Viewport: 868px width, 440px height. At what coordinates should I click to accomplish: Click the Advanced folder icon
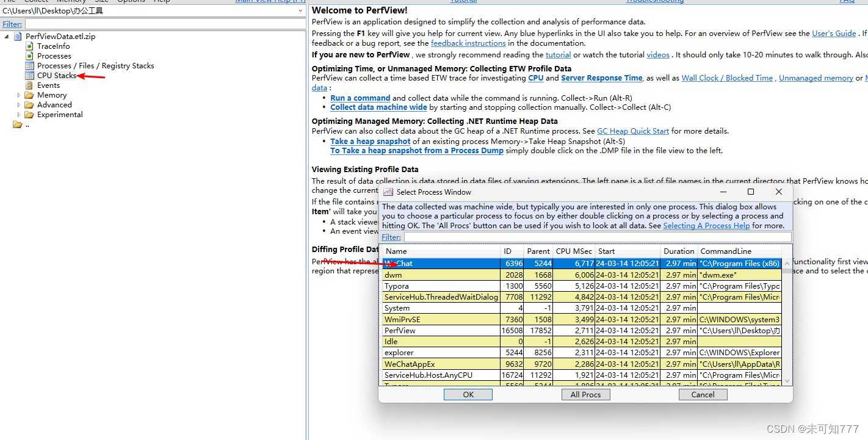(29, 105)
